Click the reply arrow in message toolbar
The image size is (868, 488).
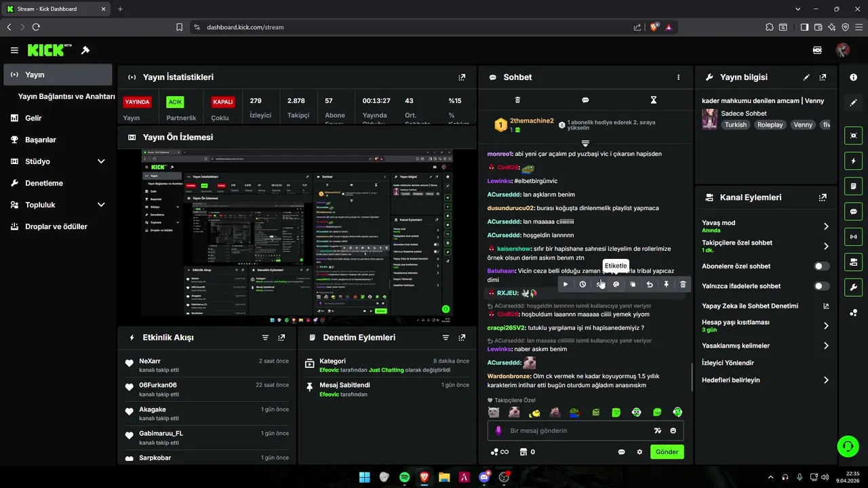pos(650,285)
